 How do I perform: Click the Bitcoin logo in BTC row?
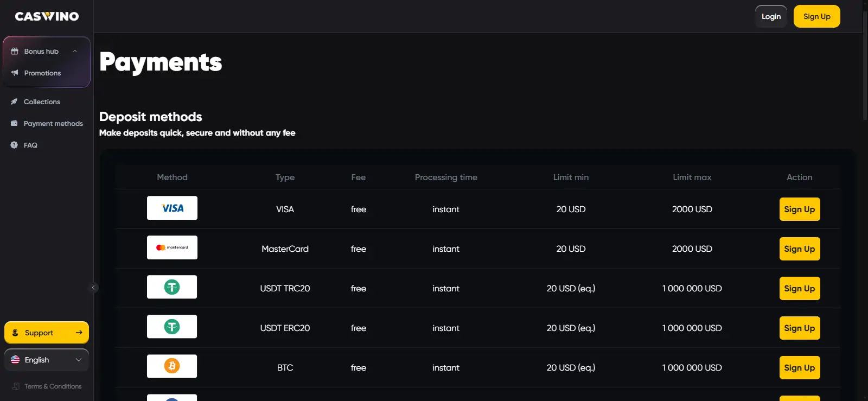pos(172,366)
